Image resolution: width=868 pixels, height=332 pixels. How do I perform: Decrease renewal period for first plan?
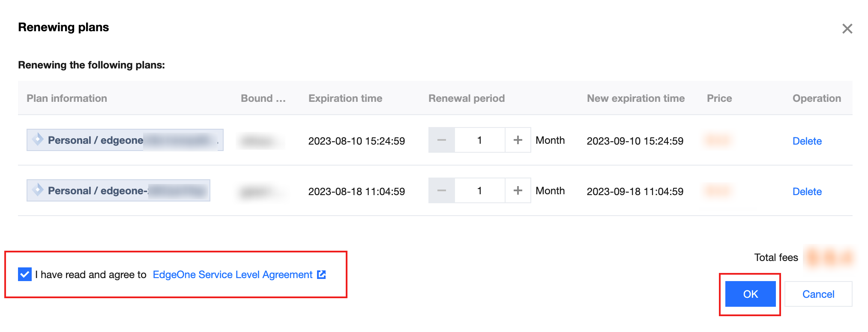(442, 140)
